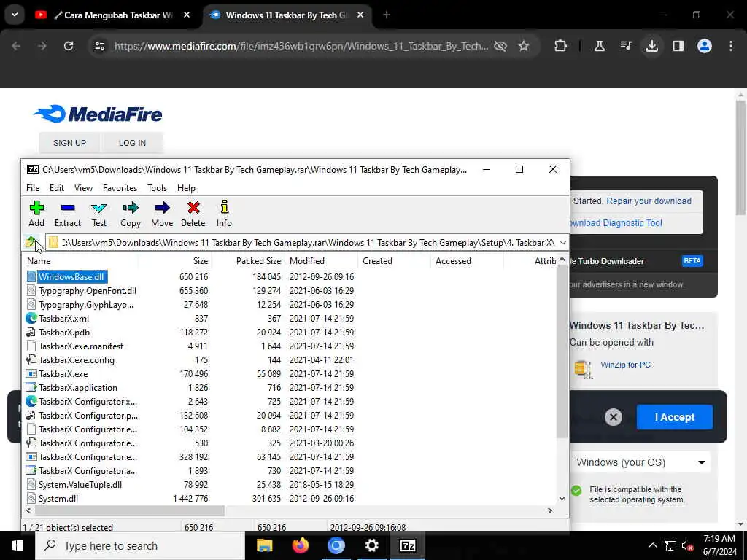This screenshot has width=747, height=560.
Task: Open Firefox from the taskbar
Action: pos(300,545)
